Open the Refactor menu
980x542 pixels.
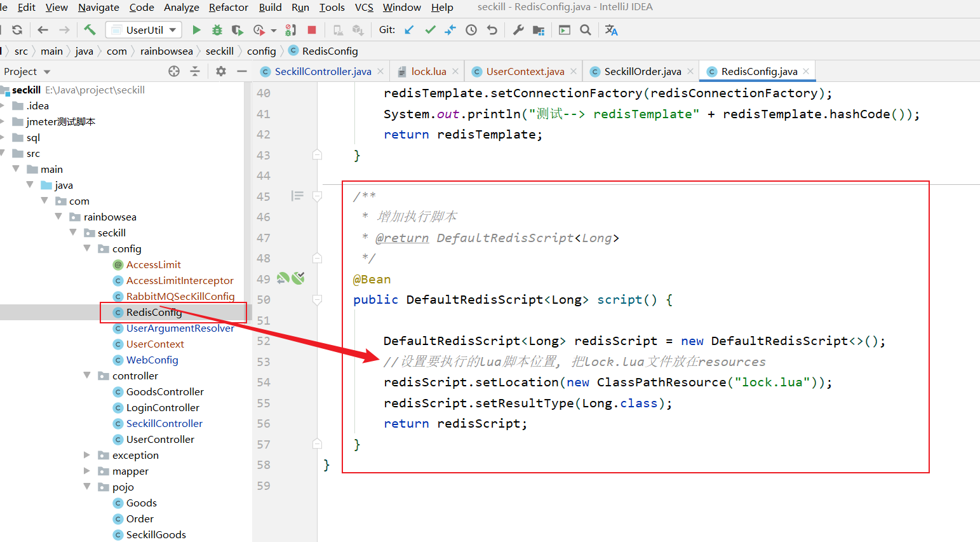tap(228, 8)
